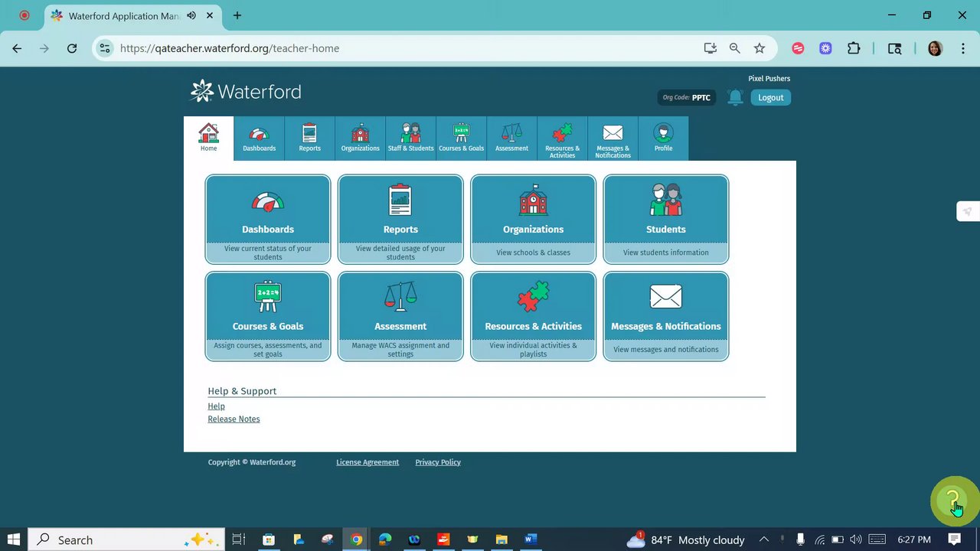This screenshot has height=551, width=980.
Task: Click the Assessment scales card icon
Action: pos(400,296)
